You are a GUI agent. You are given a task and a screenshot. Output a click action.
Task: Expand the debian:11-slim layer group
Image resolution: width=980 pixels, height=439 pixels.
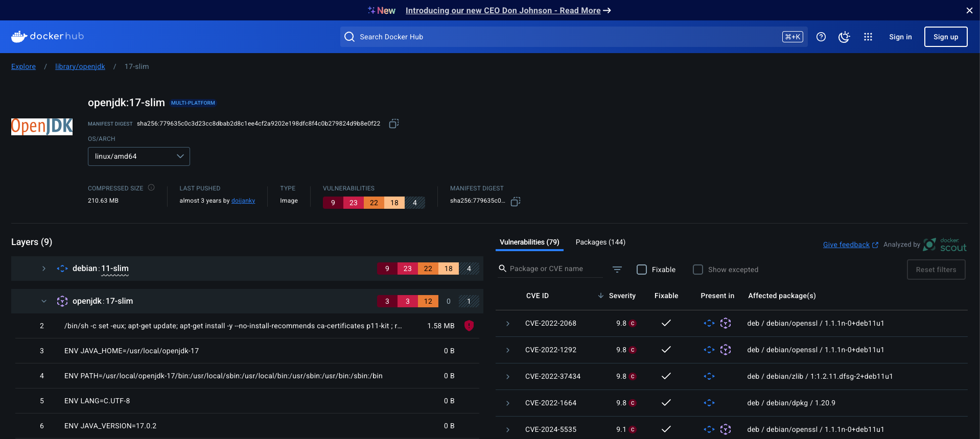pos(44,269)
